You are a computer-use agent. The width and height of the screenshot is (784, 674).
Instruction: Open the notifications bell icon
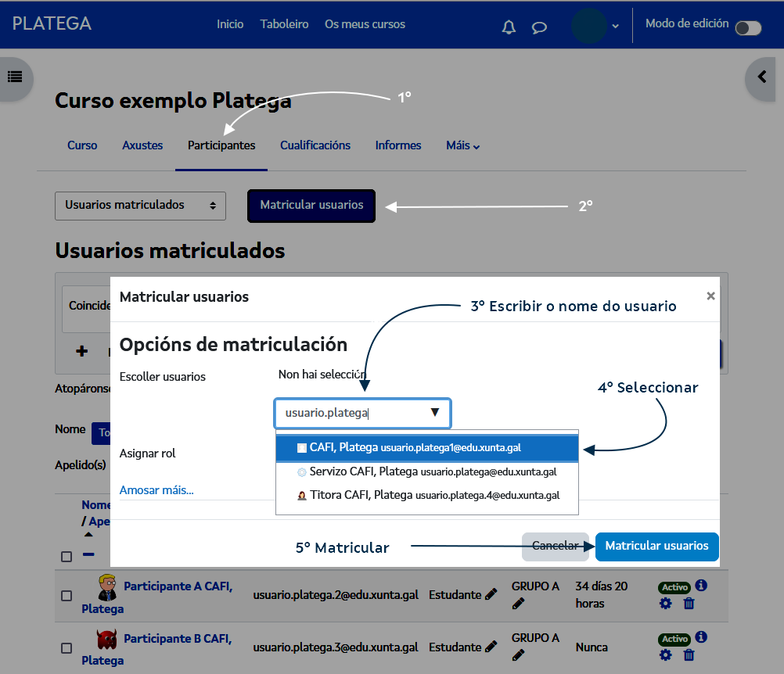(509, 27)
